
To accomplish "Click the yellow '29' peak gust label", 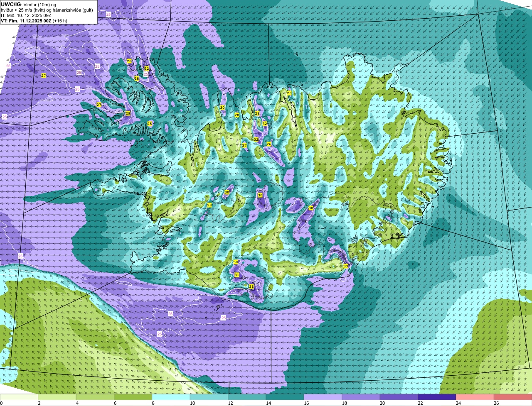I will pyautogui.click(x=128, y=113).
